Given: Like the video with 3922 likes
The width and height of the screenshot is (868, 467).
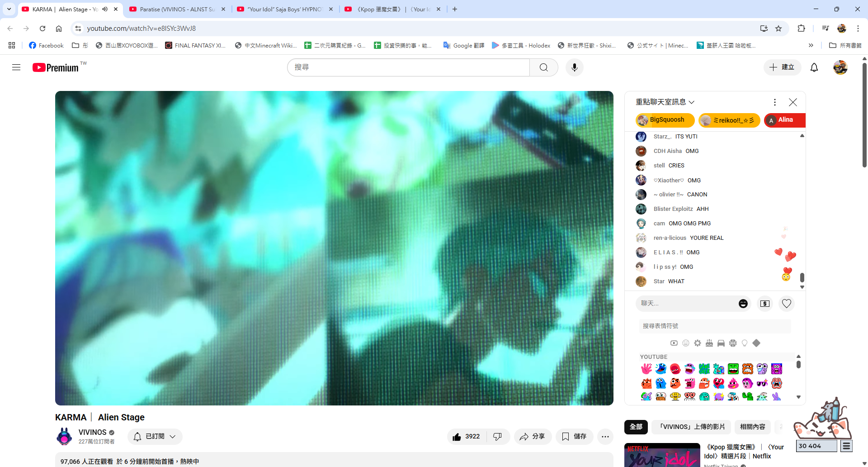Looking at the screenshot, I should tap(467, 437).
